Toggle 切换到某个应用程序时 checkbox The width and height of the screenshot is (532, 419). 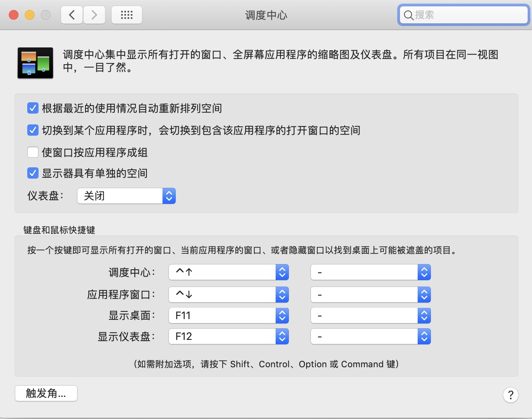(33, 130)
